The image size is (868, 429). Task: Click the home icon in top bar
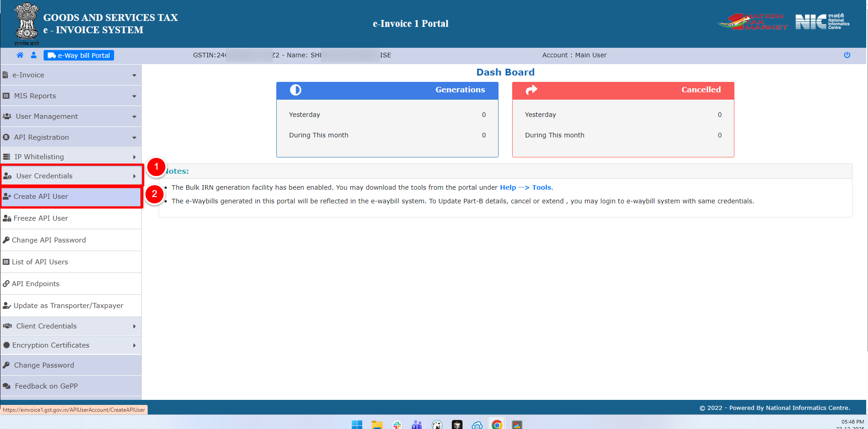pos(20,55)
